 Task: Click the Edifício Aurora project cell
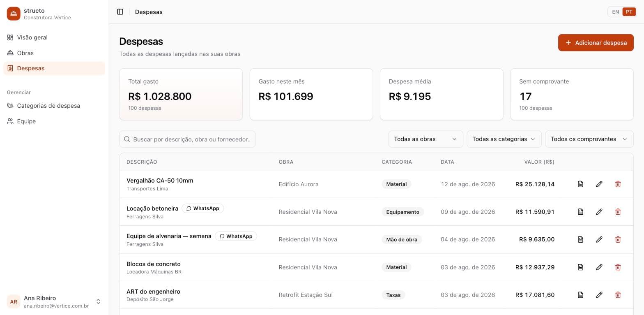point(299,184)
